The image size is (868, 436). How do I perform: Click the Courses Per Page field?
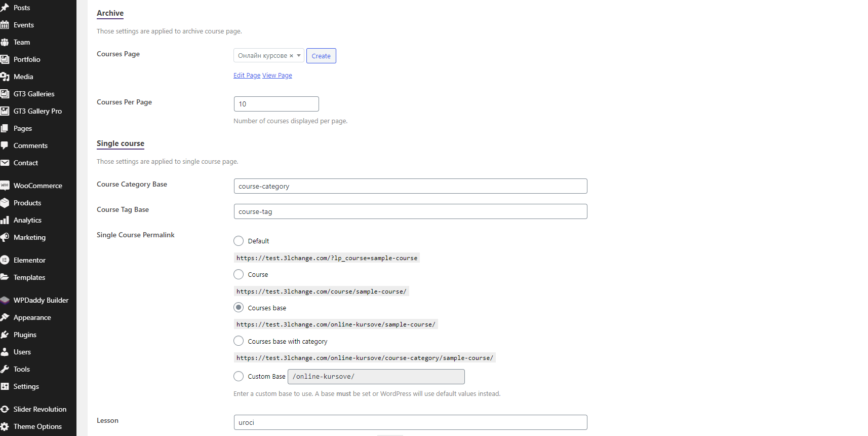point(276,104)
